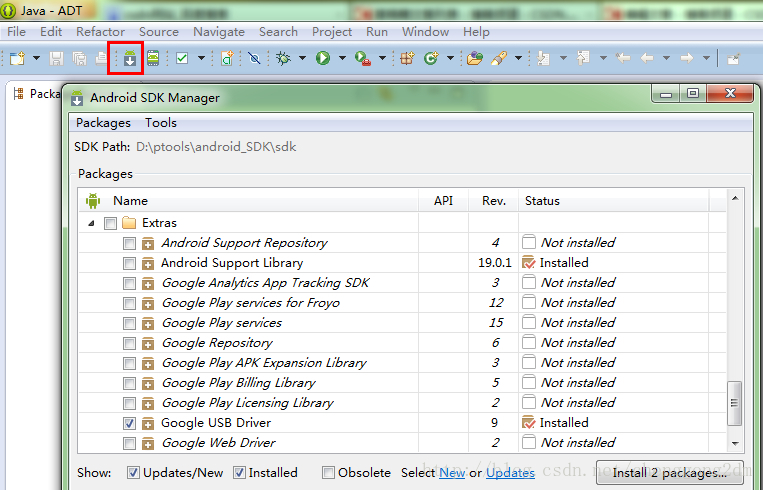
Task: Collapse the Extras tree group
Action: pos(91,223)
